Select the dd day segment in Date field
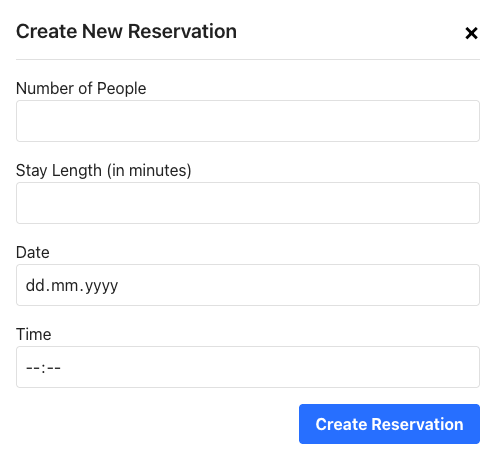 pyautogui.click(x=35, y=285)
